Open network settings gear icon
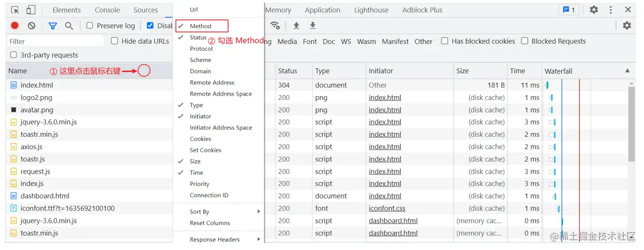The image size is (644, 250). coord(627,26)
